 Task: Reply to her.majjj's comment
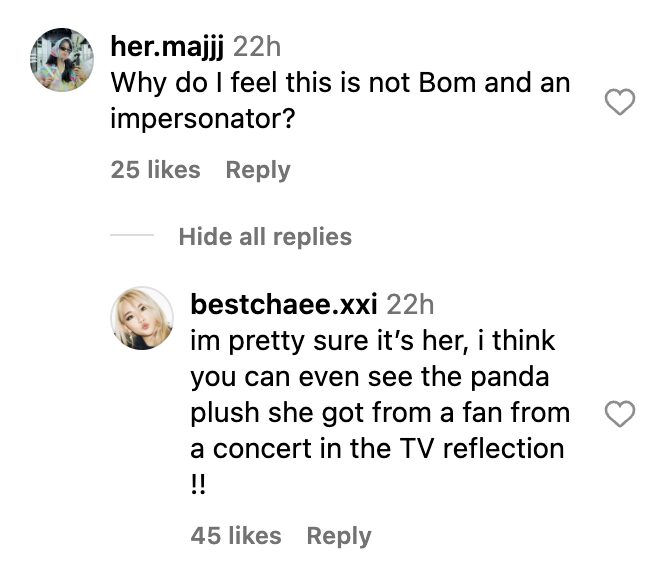pyautogui.click(x=257, y=170)
